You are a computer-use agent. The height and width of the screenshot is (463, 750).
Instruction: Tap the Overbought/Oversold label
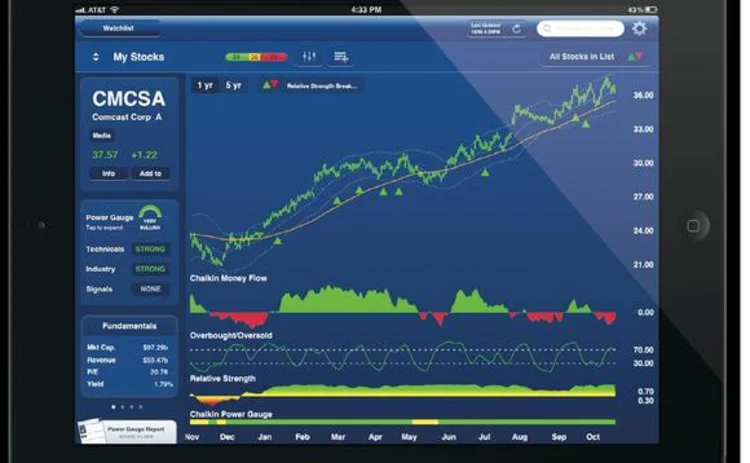point(231,336)
